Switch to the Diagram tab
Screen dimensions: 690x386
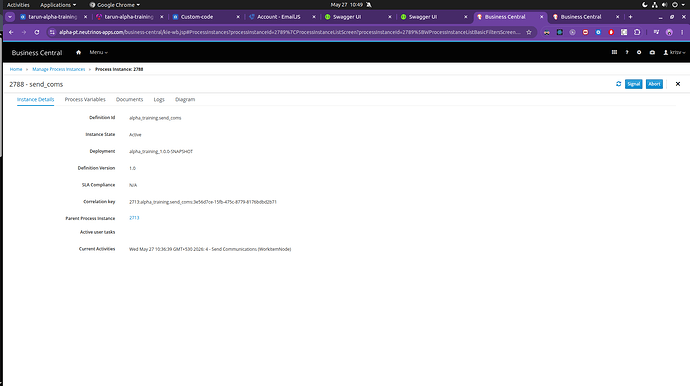pos(185,99)
